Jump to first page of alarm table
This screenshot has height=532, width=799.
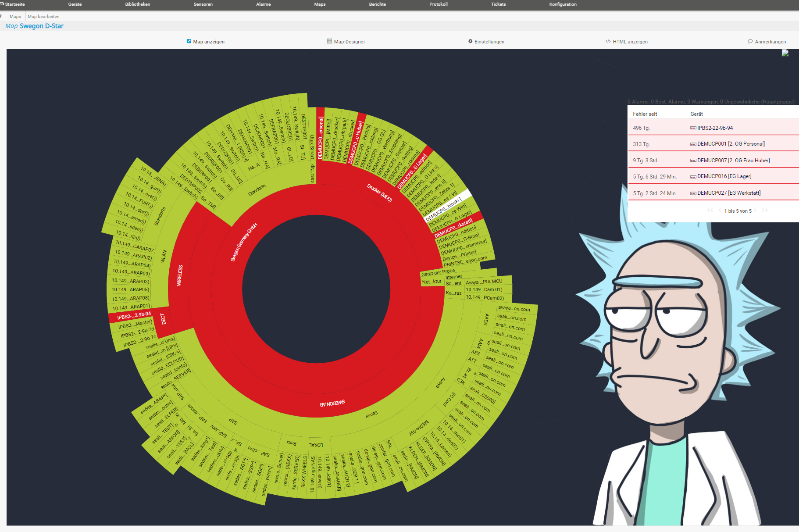710,211
